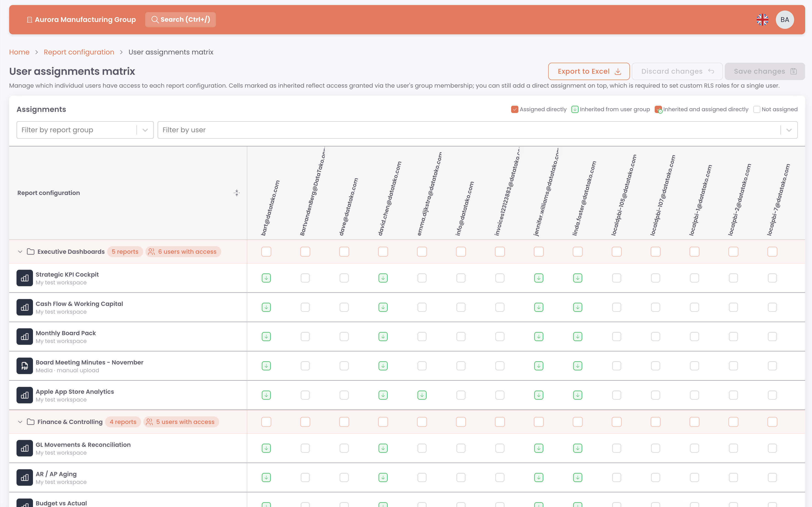Click the AR / AP Aging report icon
The height and width of the screenshot is (507, 812).
25,477
